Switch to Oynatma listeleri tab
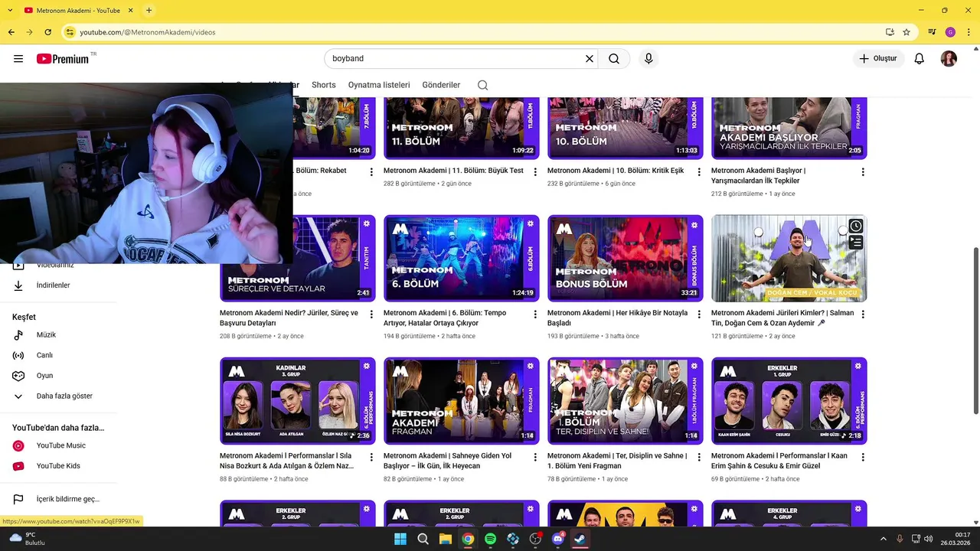The image size is (980, 551). (379, 85)
